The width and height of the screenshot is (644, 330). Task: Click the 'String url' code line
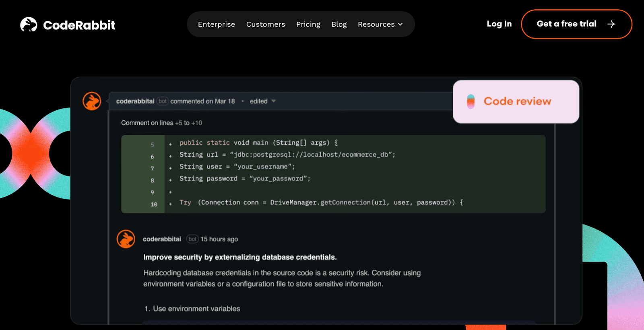click(287, 155)
